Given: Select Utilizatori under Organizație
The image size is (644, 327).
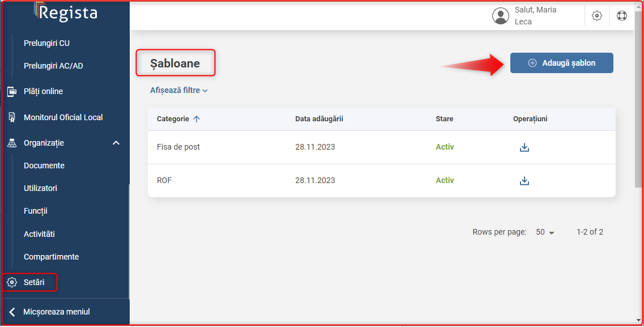Looking at the screenshot, I should (40, 188).
